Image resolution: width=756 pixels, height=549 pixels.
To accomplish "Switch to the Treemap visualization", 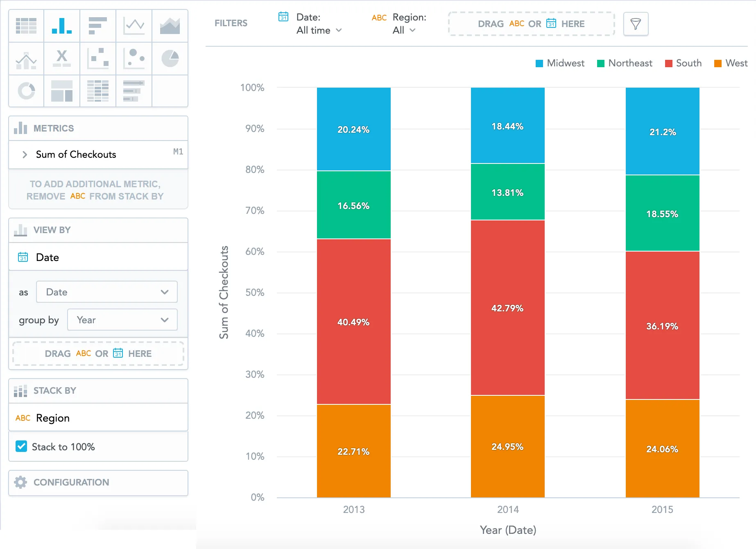I will tap(62, 91).
